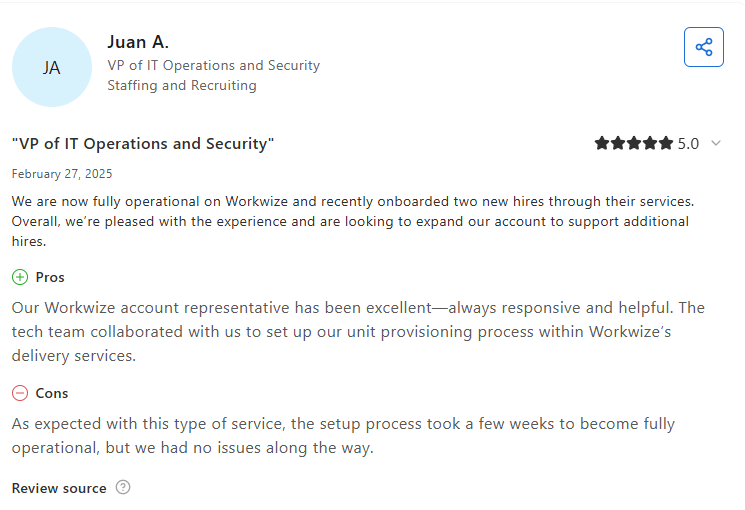Click the fifth star in the rating
This screenshot has width=745, height=510.
pyautogui.click(x=666, y=144)
